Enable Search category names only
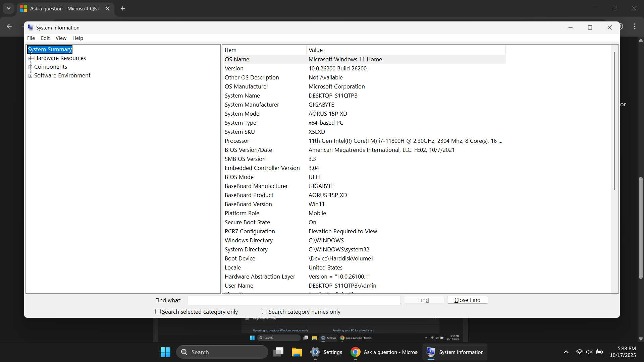644x362 pixels. pyautogui.click(x=264, y=311)
